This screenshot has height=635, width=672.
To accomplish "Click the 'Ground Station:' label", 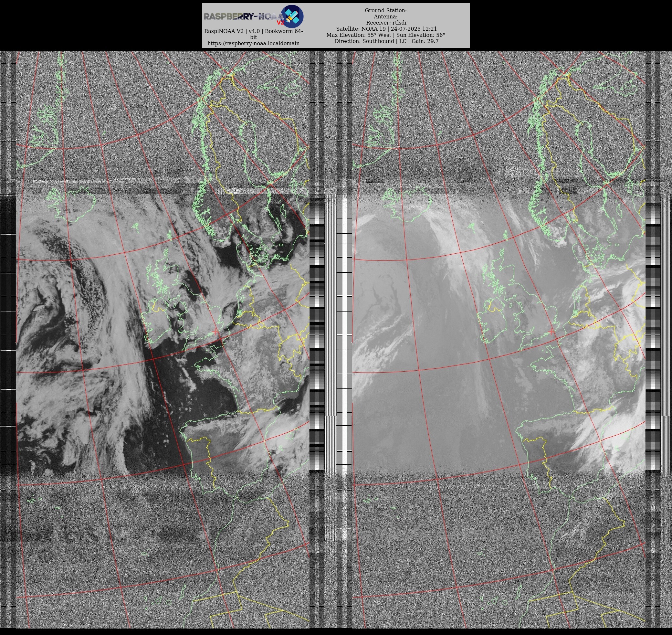I will pos(386,10).
